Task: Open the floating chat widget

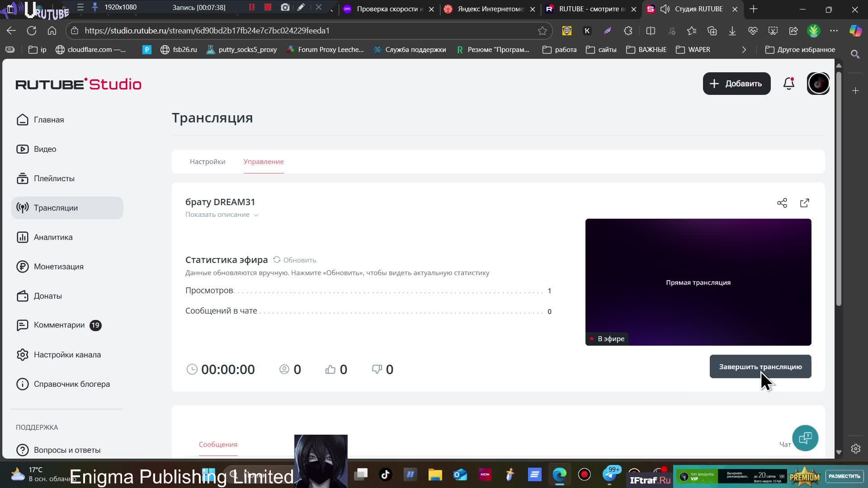Action: 805,438
